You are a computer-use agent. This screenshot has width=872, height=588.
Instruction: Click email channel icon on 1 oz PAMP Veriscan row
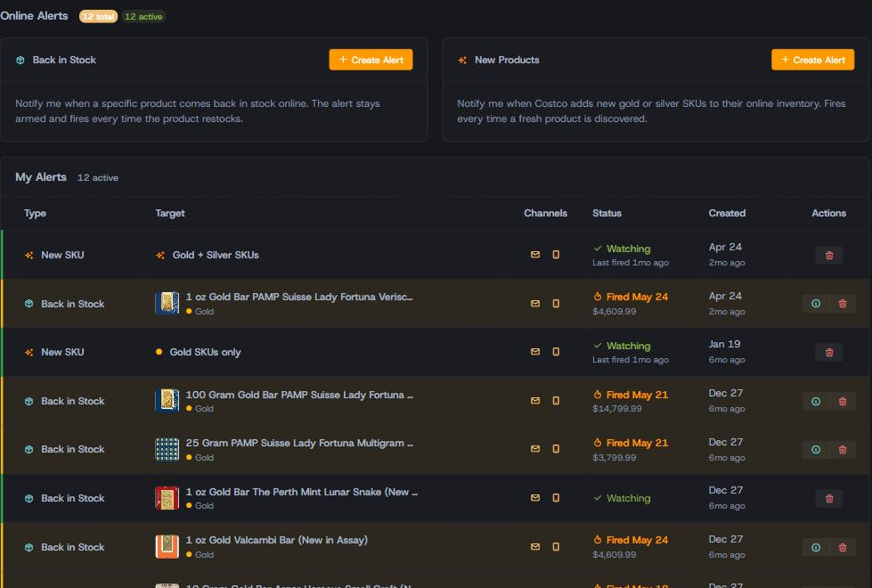[535, 303]
